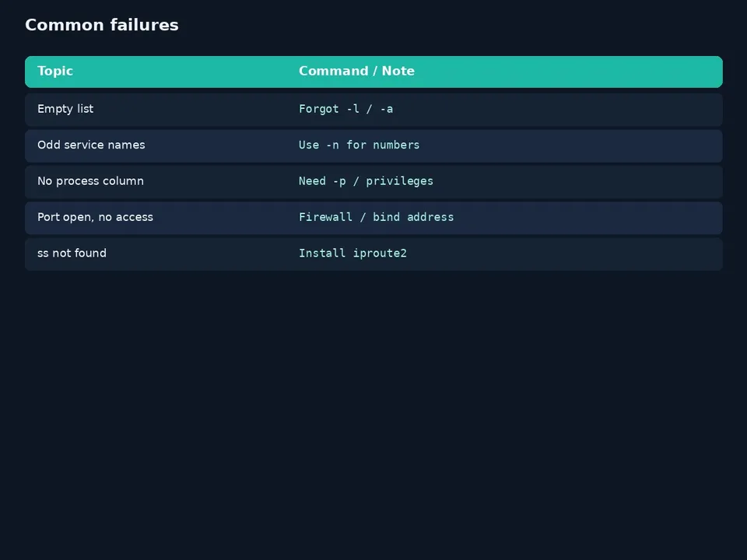Click the teal table header bar

tap(373, 72)
